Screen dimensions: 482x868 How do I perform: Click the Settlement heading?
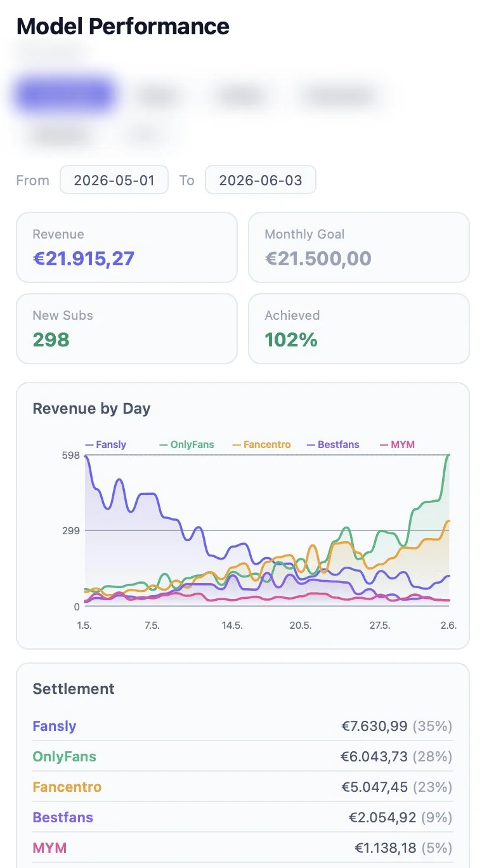74,689
